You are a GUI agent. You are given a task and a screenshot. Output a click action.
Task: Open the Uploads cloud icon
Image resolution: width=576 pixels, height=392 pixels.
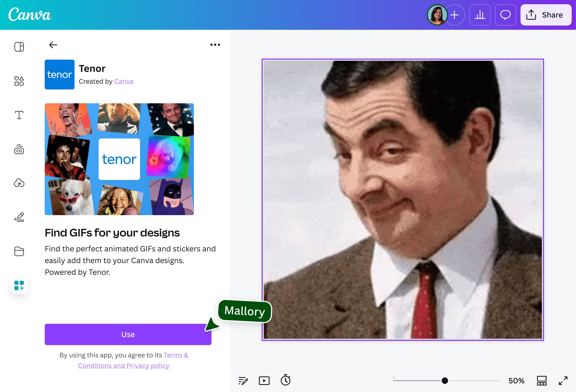(19, 183)
